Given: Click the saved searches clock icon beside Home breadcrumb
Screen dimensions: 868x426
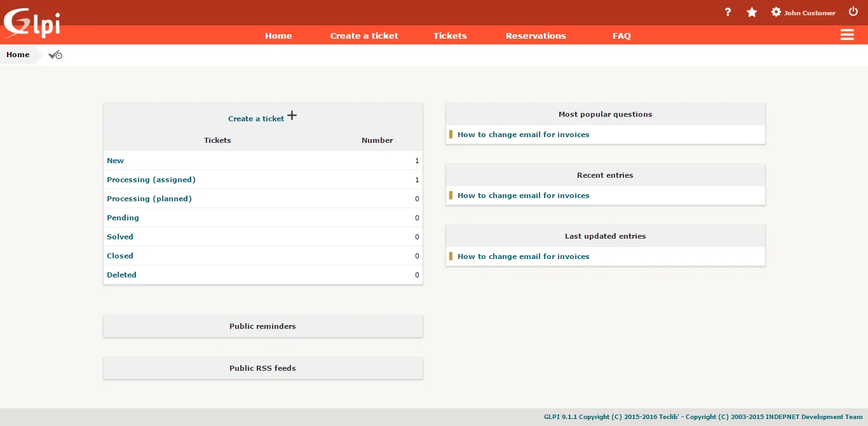Looking at the screenshot, I should (55, 55).
